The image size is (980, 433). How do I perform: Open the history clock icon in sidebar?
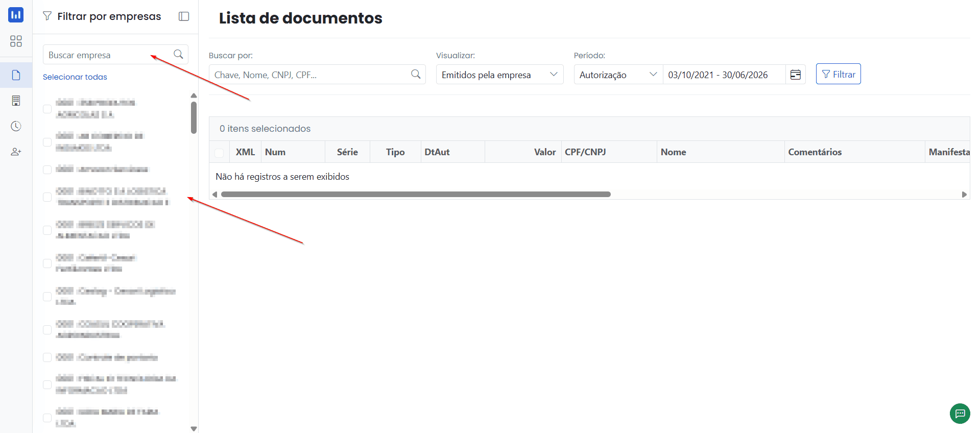click(x=16, y=126)
